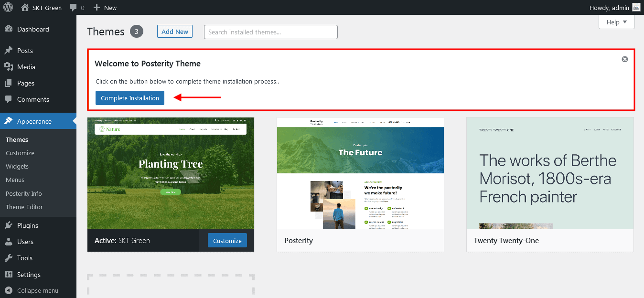Click the Dashboard gauge icon
644x298 pixels.
[x=9, y=29]
